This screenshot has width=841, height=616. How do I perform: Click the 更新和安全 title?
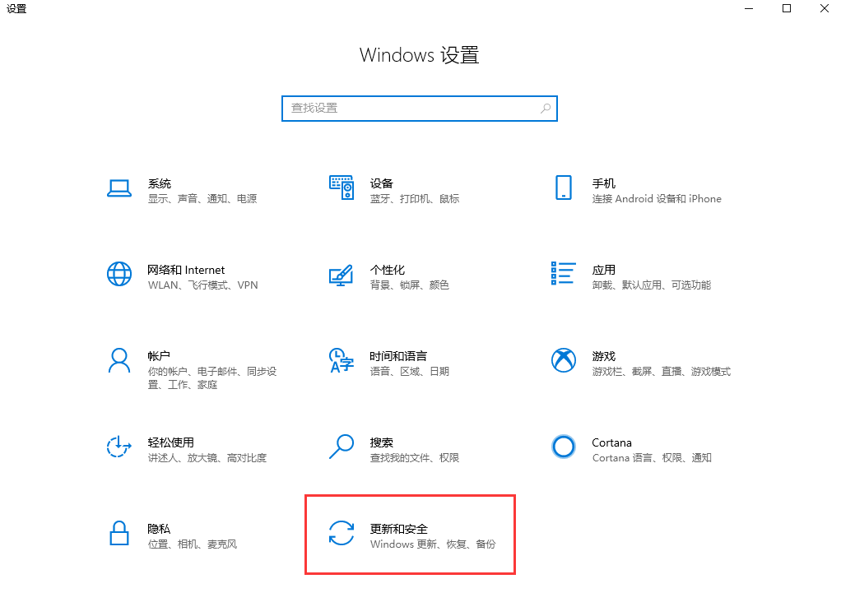tap(398, 529)
